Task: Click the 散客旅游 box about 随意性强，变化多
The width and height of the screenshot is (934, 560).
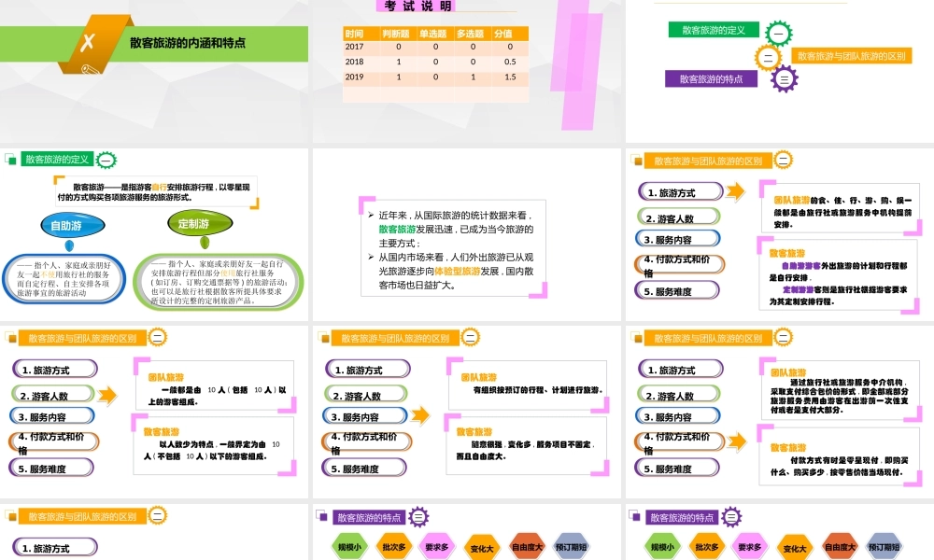Action: tap(528, 446)
